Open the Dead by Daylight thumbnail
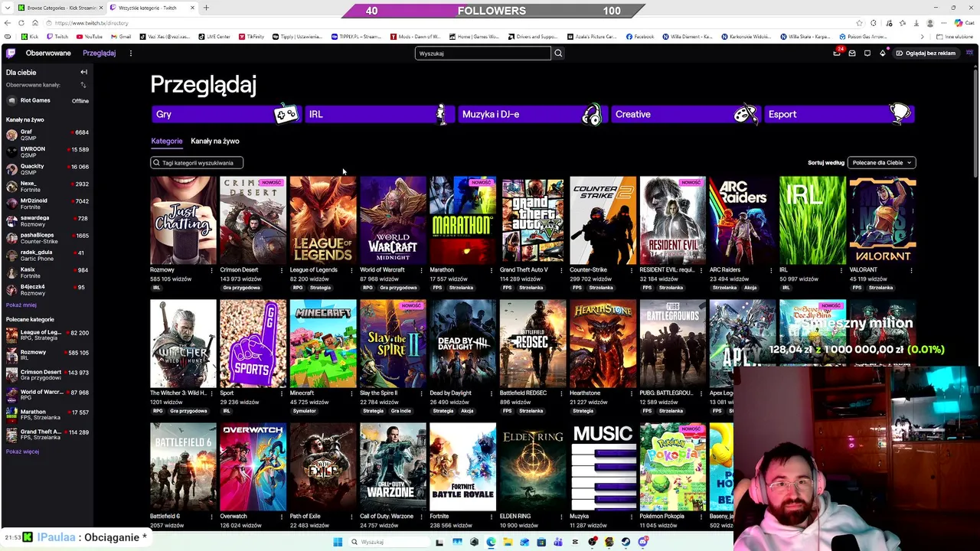 462,344
